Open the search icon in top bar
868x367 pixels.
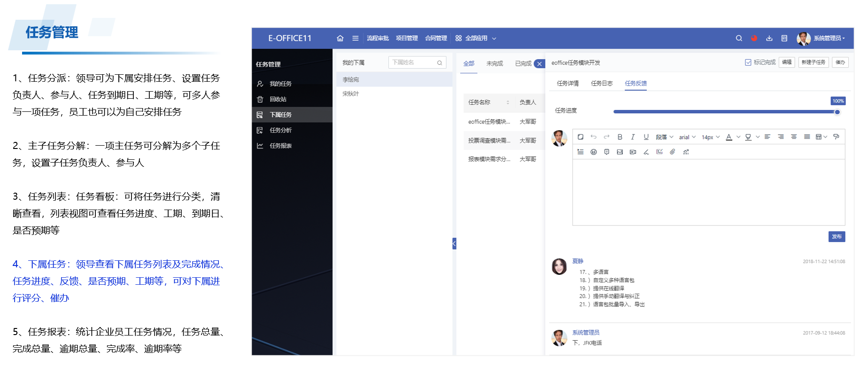(739, 39)
